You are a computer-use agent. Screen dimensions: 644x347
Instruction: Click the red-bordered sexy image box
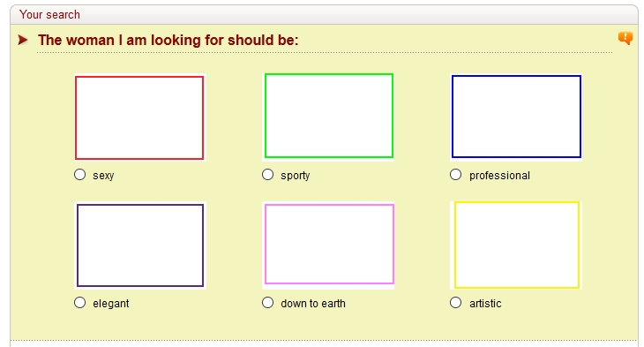[x=139, y=117]
